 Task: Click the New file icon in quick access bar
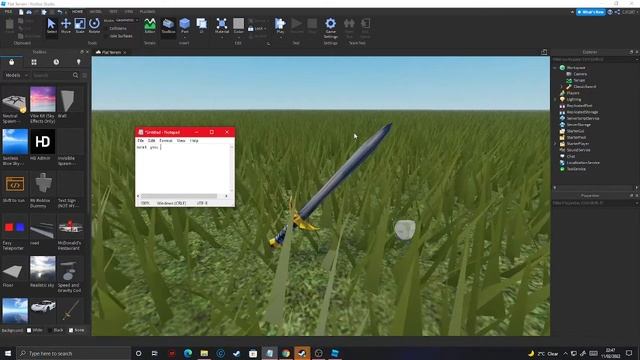21,12
